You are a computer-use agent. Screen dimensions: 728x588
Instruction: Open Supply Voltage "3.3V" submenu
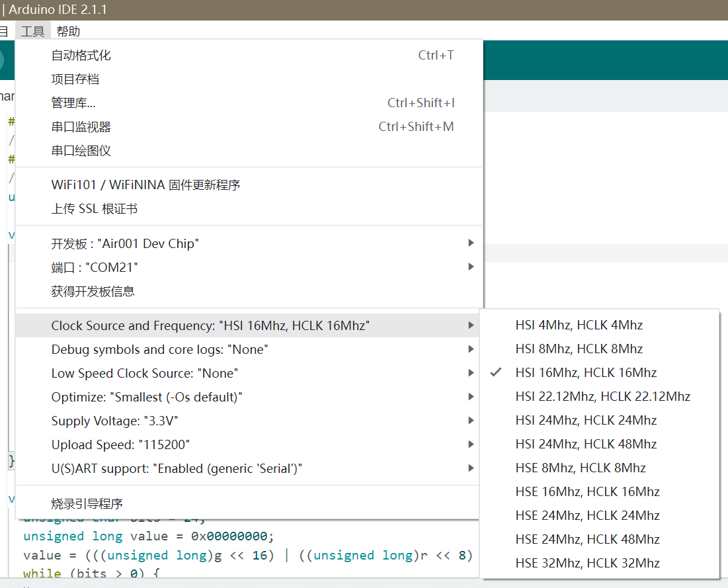click(x=247, y=421)
